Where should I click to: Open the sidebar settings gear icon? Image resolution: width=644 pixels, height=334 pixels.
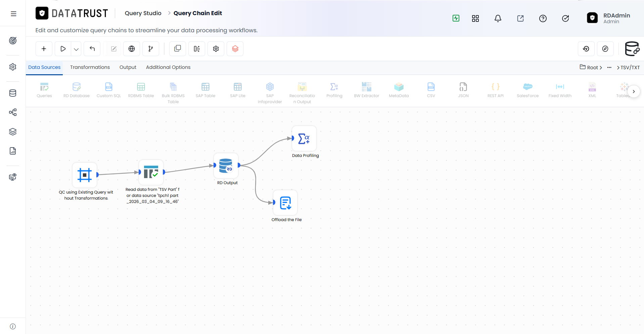[13, 67]
